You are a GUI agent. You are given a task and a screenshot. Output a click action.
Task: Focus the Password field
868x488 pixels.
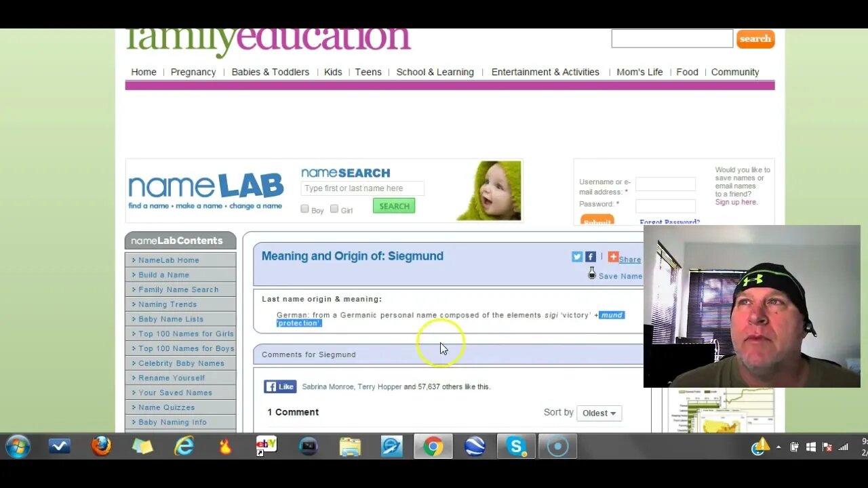coord(665,205)
